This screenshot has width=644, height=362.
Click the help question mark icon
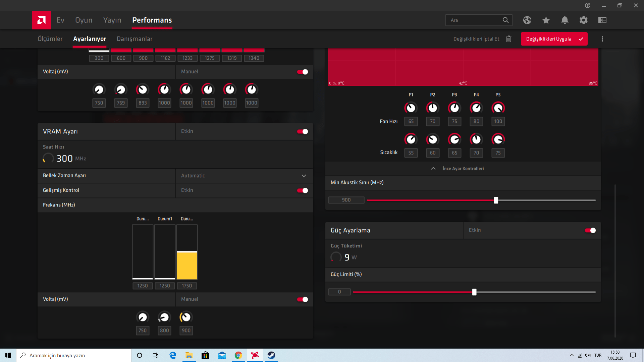pos(587,5)
